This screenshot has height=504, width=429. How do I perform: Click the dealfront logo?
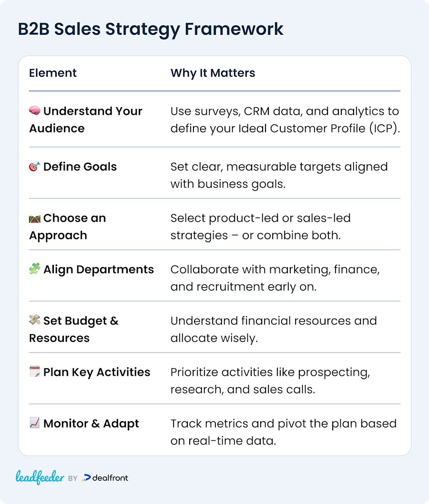[105, 478]
